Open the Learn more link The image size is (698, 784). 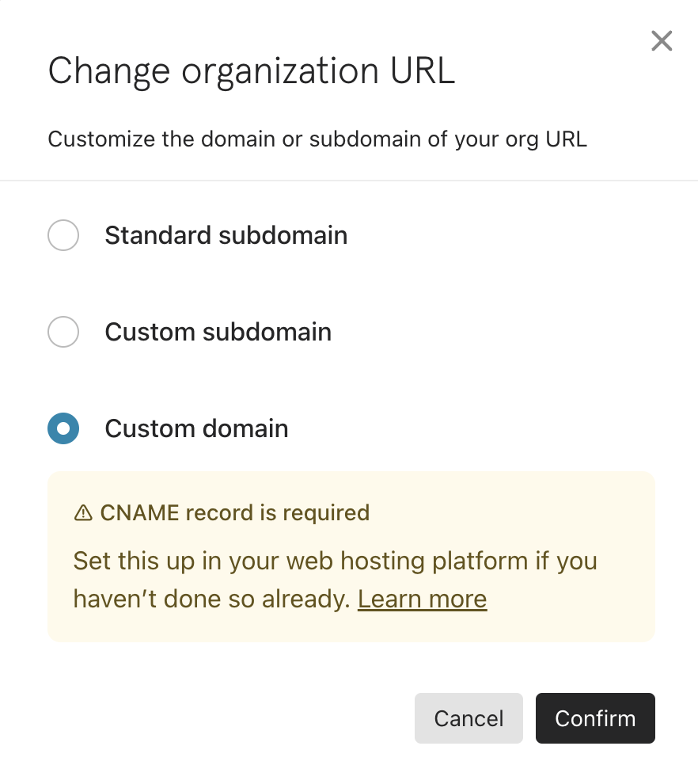pyautogui.click(x=422, y=599)
